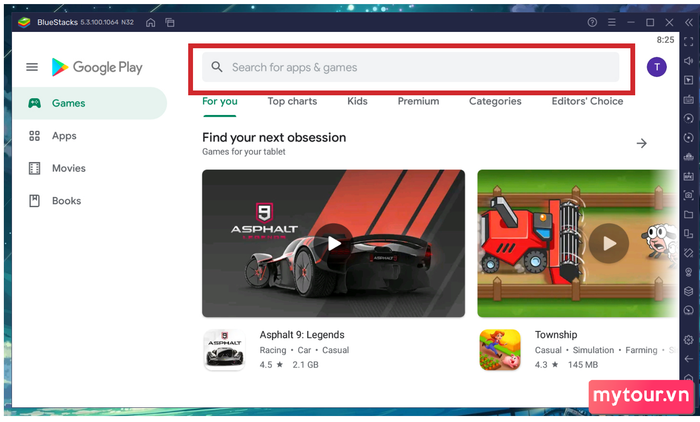Open the Premium tab
The height and width of the screenshot is (422, 700).
tap(418, 101)
